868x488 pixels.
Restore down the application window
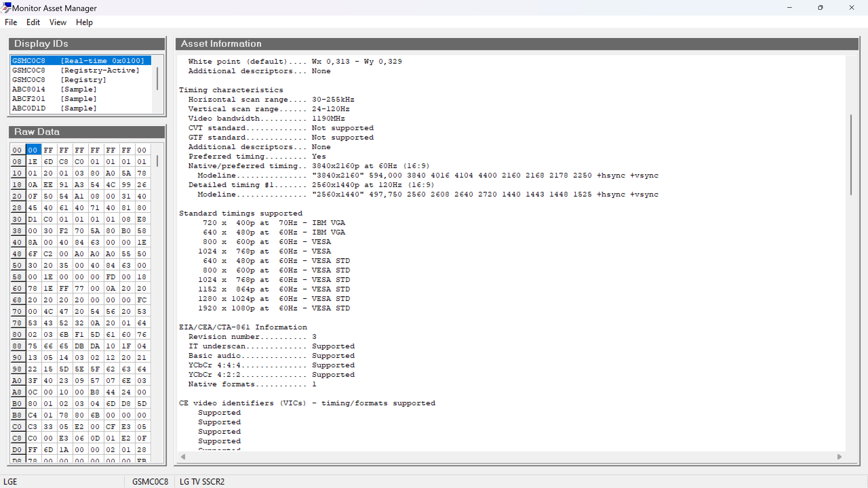point(820,7)
